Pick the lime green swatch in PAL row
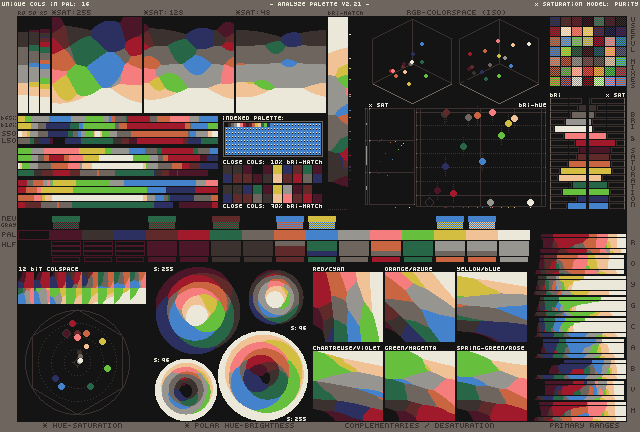The width and height of the screenshot is (640, 432). pos(418,235)
